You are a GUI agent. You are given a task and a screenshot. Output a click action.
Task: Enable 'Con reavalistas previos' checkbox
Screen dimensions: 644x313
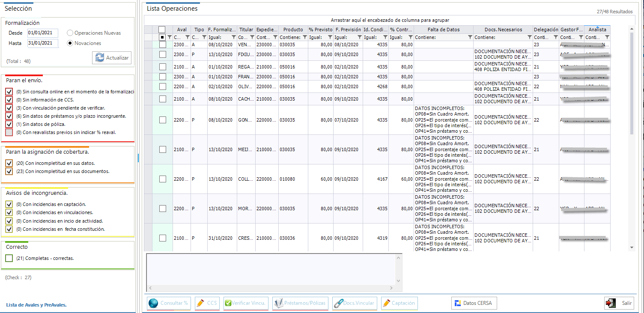tap(9, 132)
